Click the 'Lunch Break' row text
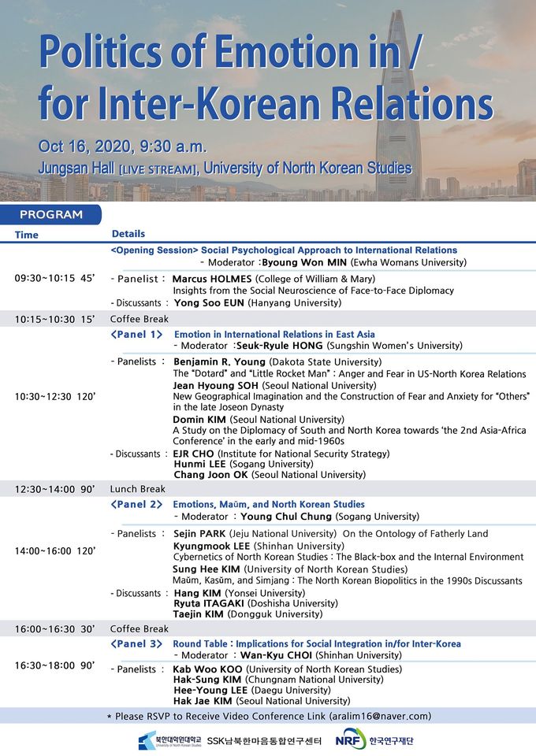536x756 pixels. tap(137, 489)
